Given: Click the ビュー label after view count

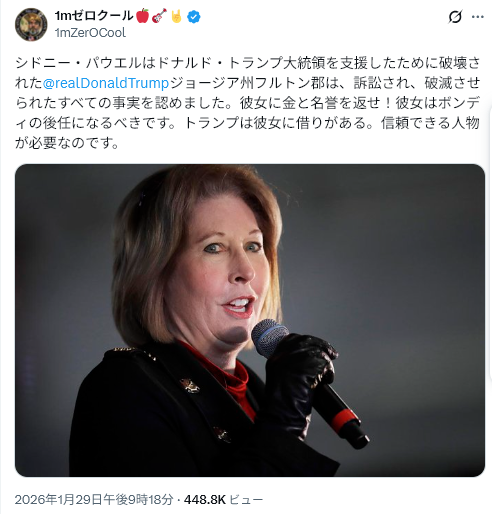Looking at the screenshot, I should 246,499.
